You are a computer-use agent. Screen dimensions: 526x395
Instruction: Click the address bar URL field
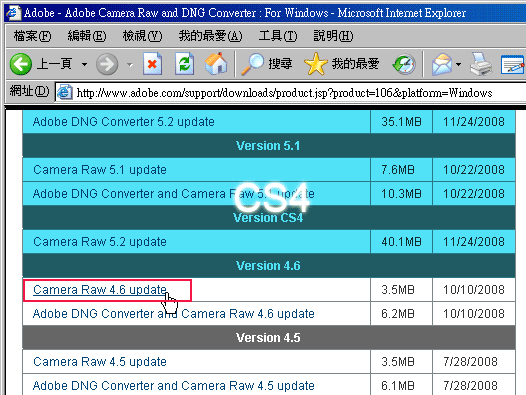pos(291,93)
